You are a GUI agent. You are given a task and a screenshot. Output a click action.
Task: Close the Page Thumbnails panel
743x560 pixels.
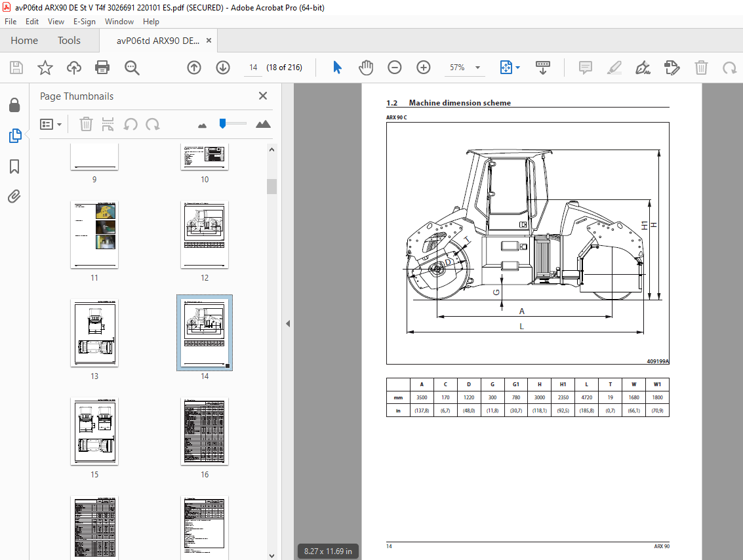263,96
